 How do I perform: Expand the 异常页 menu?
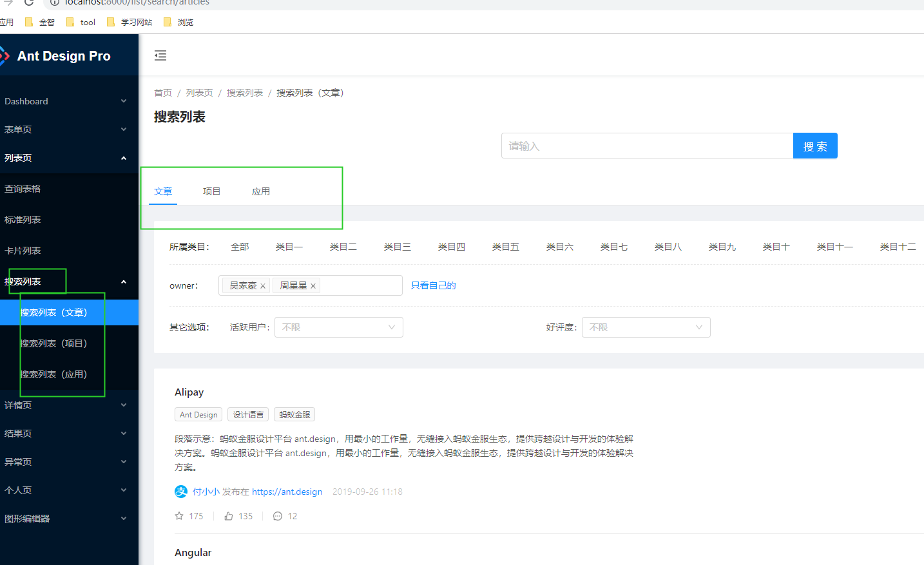69,462
